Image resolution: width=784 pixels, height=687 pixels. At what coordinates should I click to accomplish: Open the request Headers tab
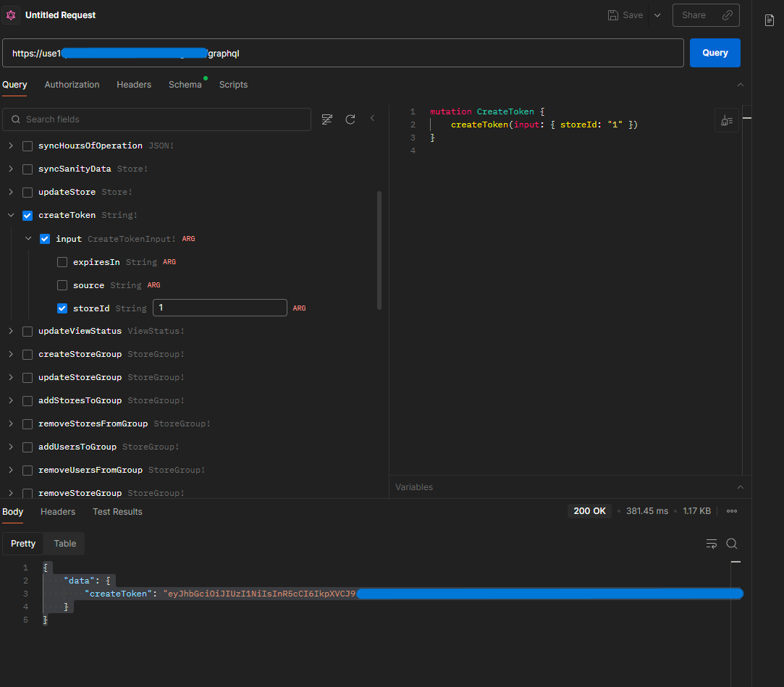point(134,85)
